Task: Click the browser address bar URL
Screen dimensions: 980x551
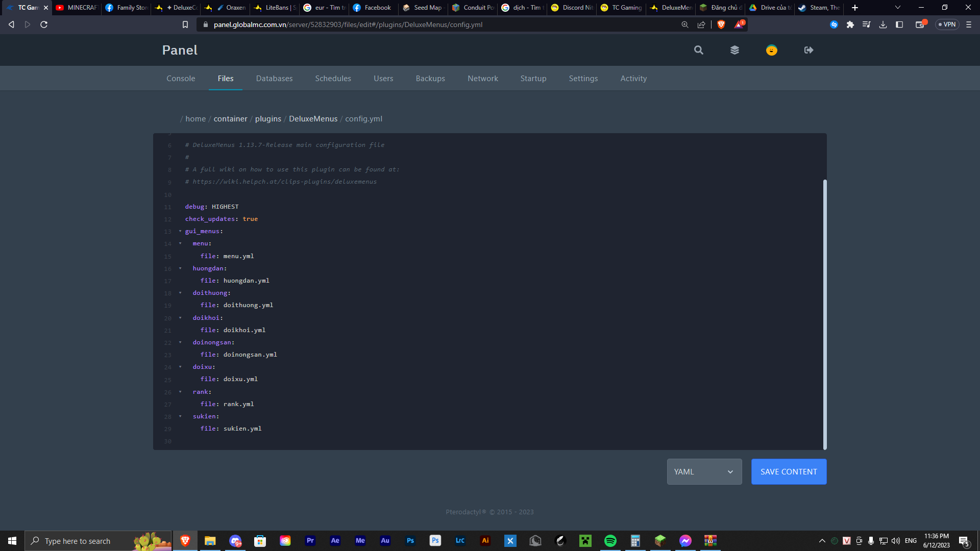Action: 348,24
